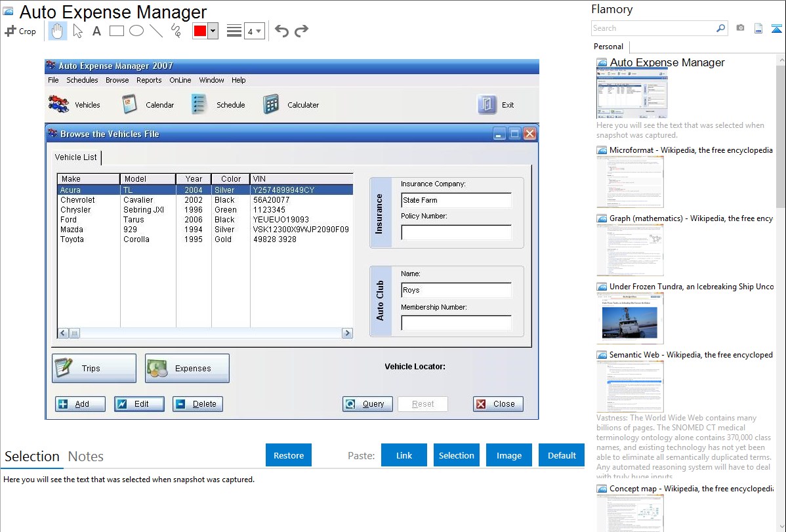786x532 pixels.
Task: Paste as Link
Action: [404, 455]
